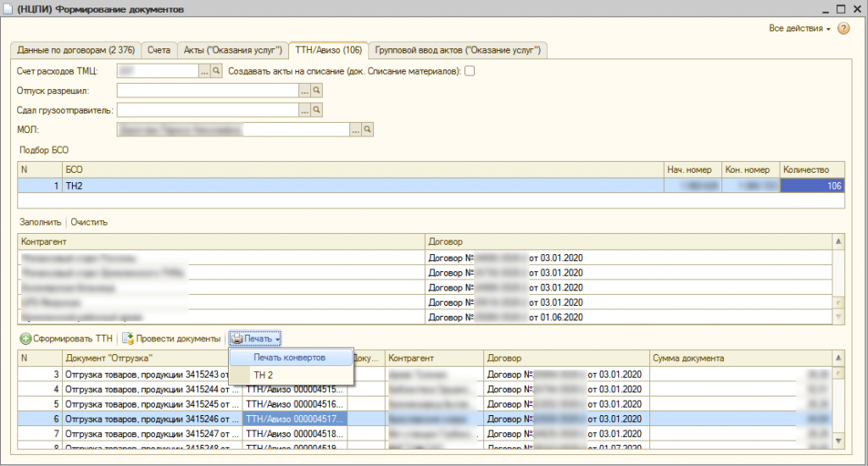
Task: Toggle Создавать акты на списание checkbox
Action: [470, 71]
